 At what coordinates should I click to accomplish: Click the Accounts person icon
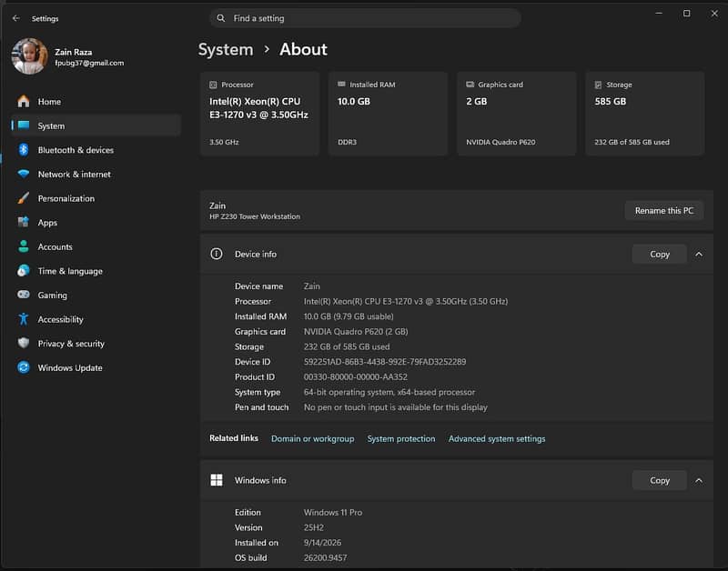tap(24, 246)
